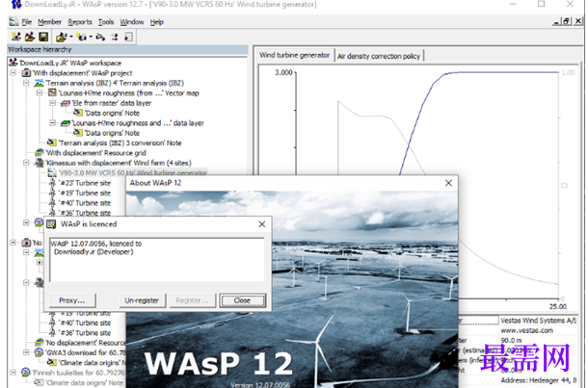
Task: Click the insert new member toolbar icon
Action: coord(82,37)
